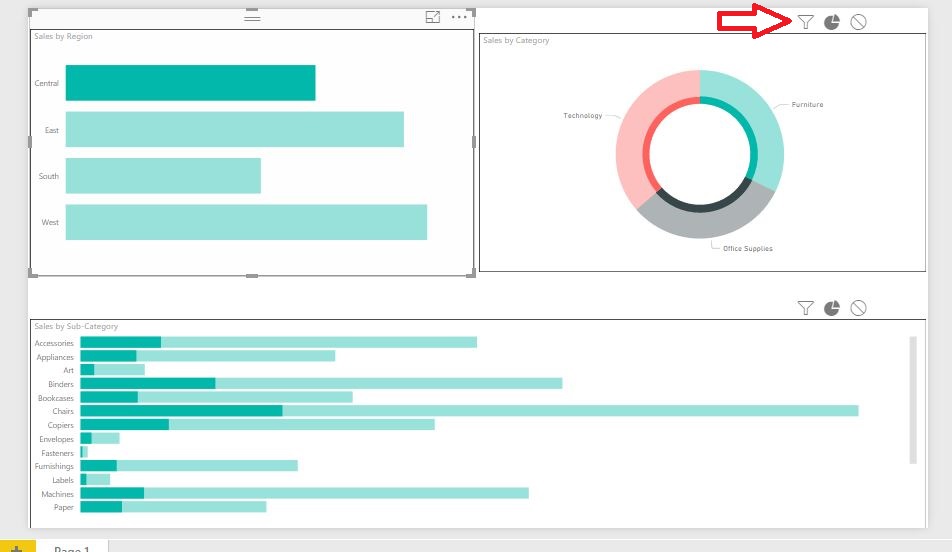Set None interaction on Sales by Sub-Category chart

(858, 308)
